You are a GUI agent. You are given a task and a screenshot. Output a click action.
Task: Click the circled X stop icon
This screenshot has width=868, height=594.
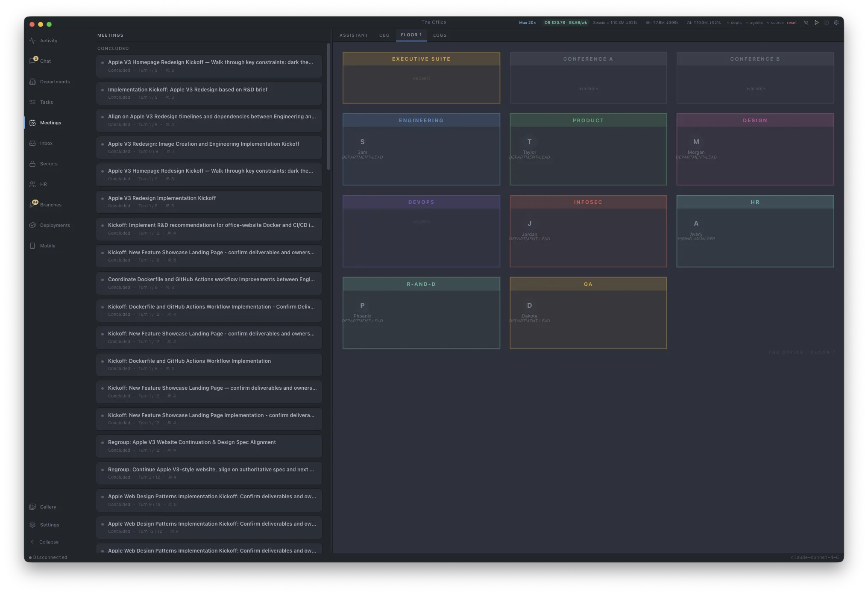[826, 23]
